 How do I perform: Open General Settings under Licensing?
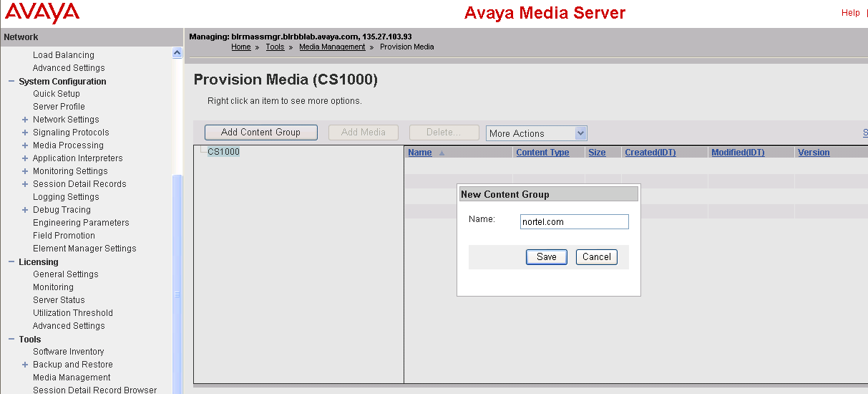[66, 274]
